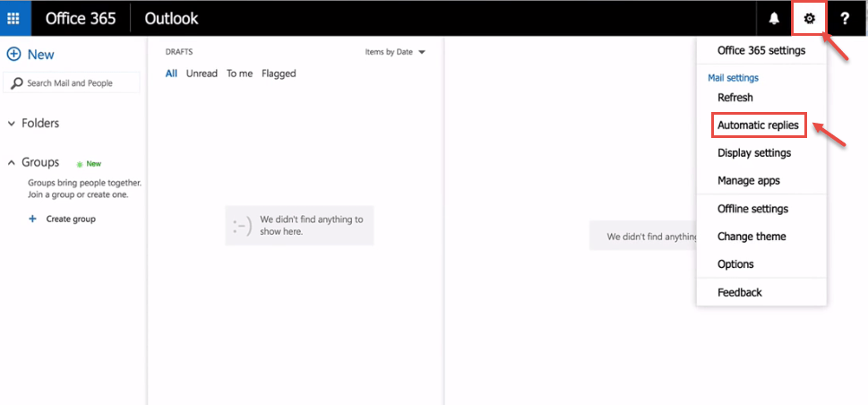The width and height of the screenshot is (868, 405).
Task: Click the settings gear icon
Action: [809, 19]
